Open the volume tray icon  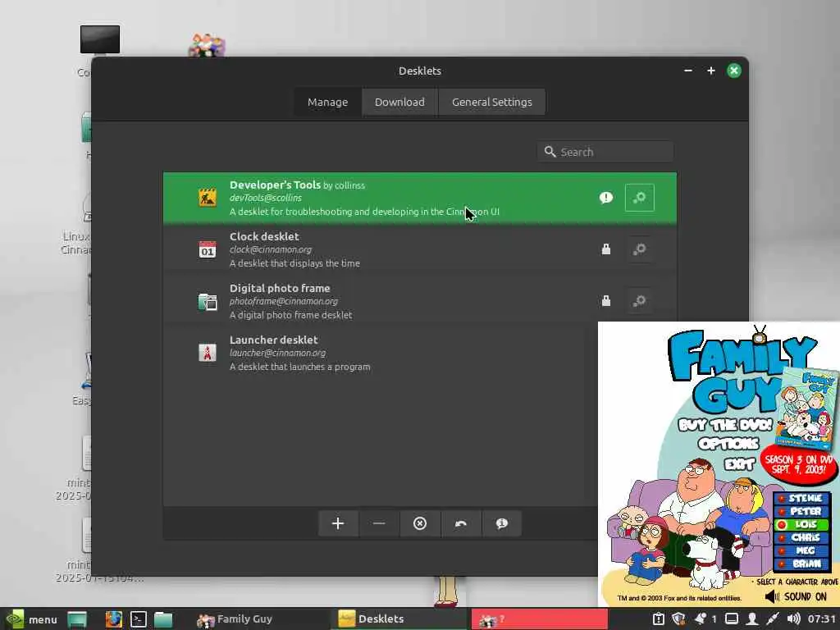point(793,619)
